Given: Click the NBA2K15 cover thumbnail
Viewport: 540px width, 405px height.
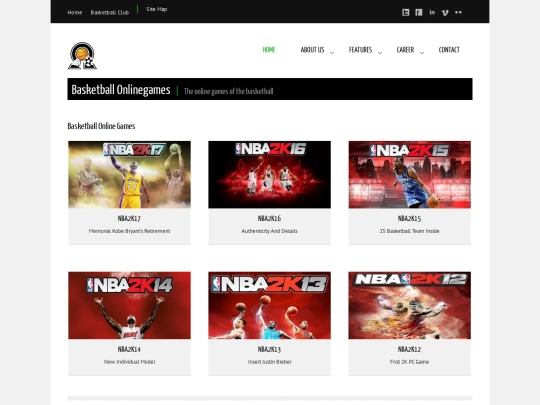Looking at the screenshot, I should 410,175.
